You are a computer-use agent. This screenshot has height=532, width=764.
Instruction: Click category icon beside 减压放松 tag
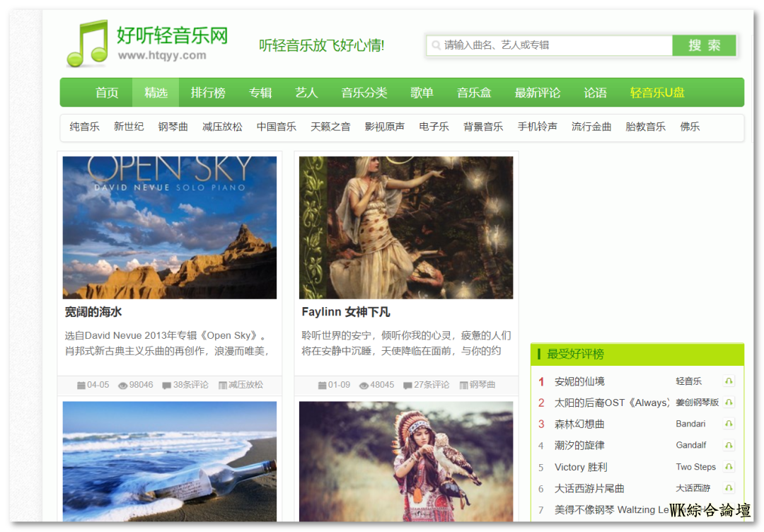[223, 386]
